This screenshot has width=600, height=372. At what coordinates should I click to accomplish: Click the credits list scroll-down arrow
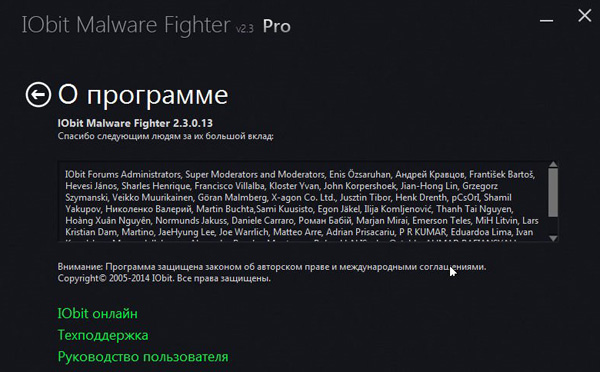(553, 238)
